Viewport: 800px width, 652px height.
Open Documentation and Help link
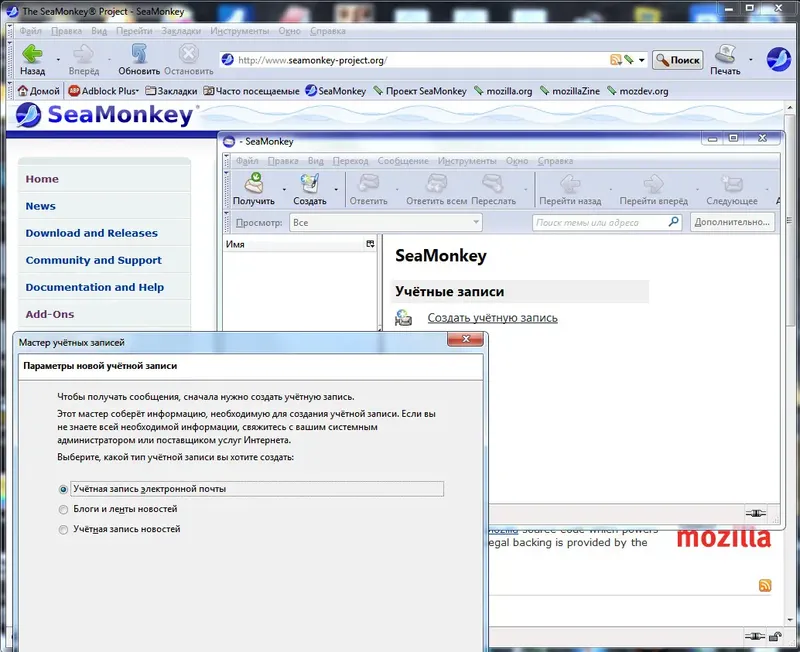tap(95, 287)
